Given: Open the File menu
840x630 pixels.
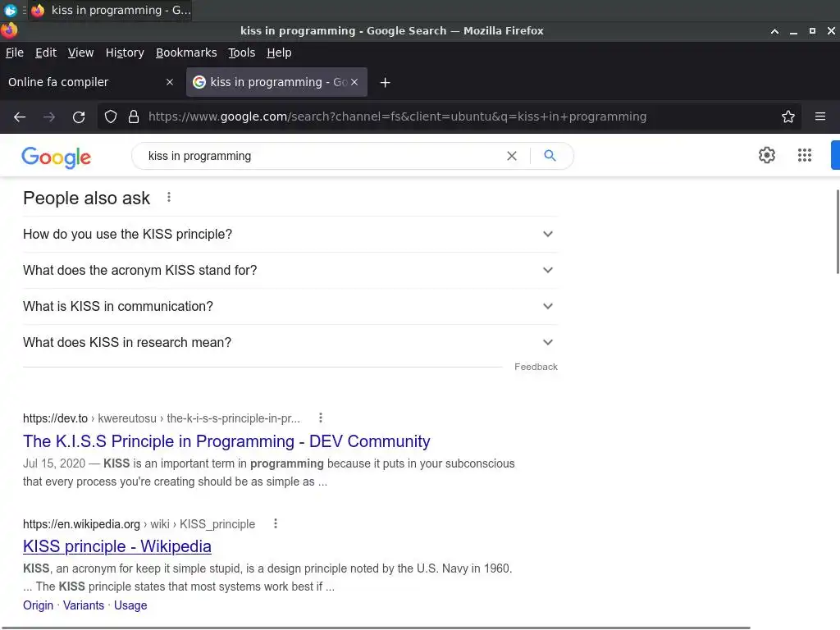Looking at the screenshot, I should click(x=15, y=52).
